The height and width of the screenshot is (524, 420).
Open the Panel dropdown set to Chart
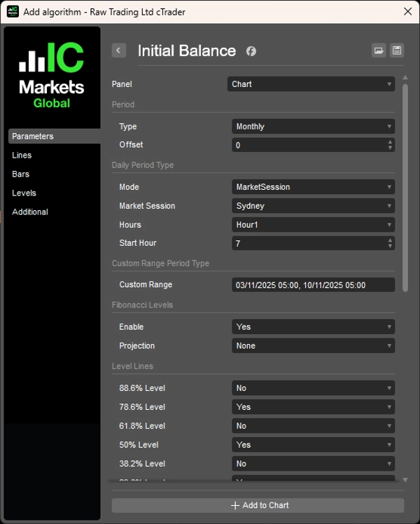point(311,84)
